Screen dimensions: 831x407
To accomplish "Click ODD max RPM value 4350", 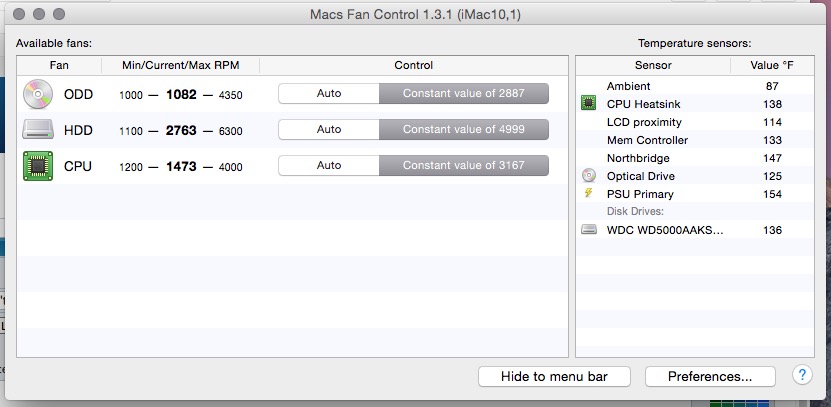I will [231, 95].
